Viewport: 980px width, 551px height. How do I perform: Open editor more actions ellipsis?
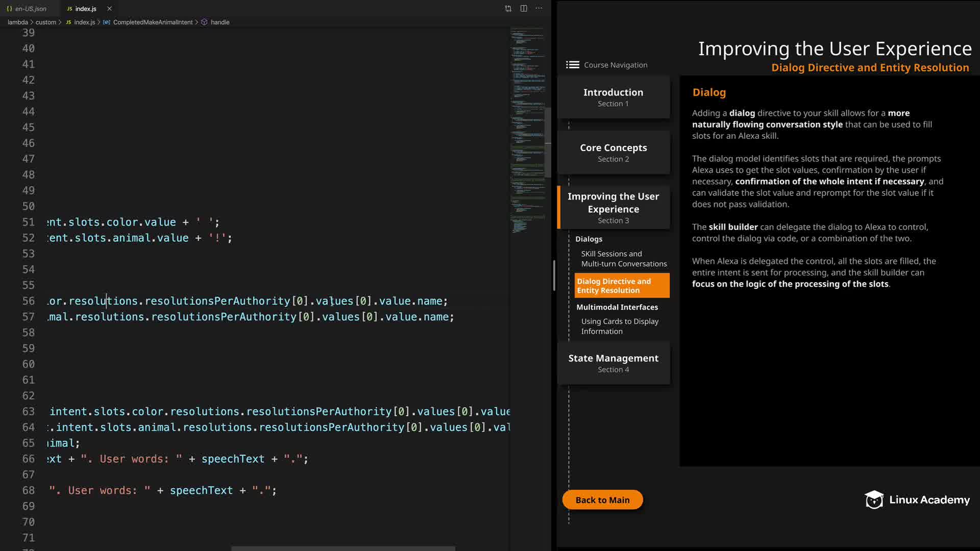[539, 9]
